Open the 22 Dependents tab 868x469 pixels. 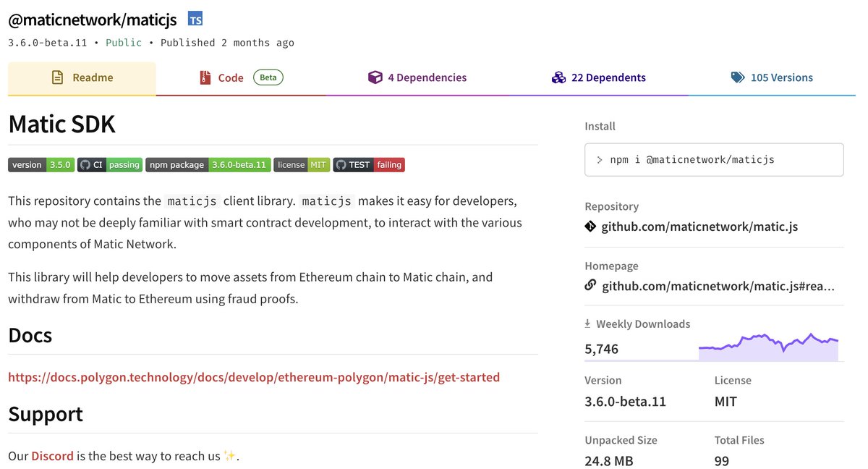598,78
